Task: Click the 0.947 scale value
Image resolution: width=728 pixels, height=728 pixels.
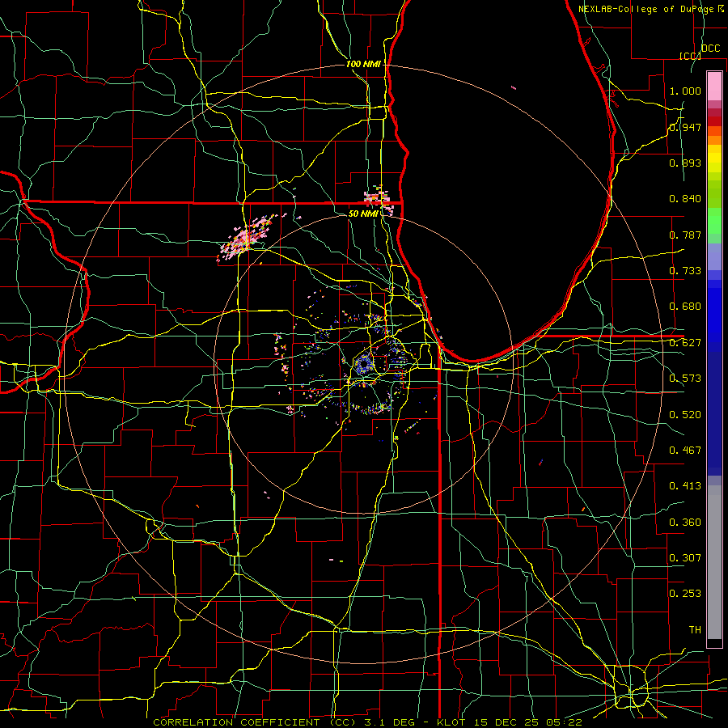Action: [x=685, y=127]
